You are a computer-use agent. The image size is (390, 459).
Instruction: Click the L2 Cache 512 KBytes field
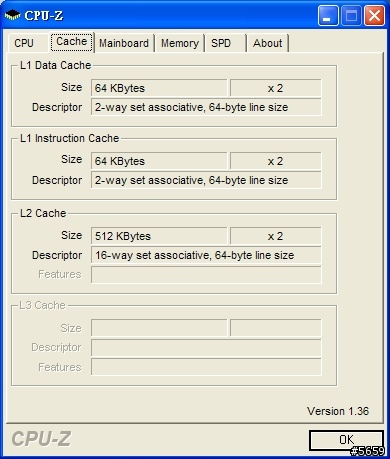(159, 236)
